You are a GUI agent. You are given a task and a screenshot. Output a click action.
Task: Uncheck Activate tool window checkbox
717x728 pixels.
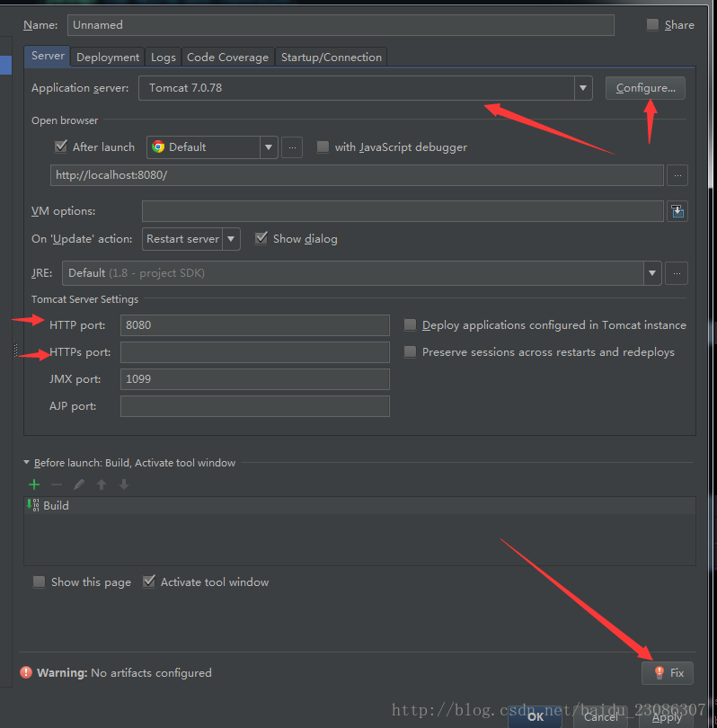click(149, 582)
